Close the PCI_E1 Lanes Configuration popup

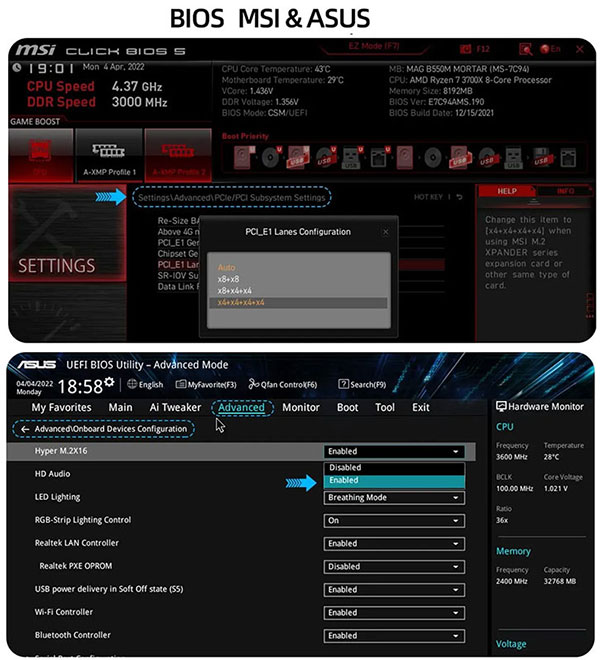click(385, 232)
